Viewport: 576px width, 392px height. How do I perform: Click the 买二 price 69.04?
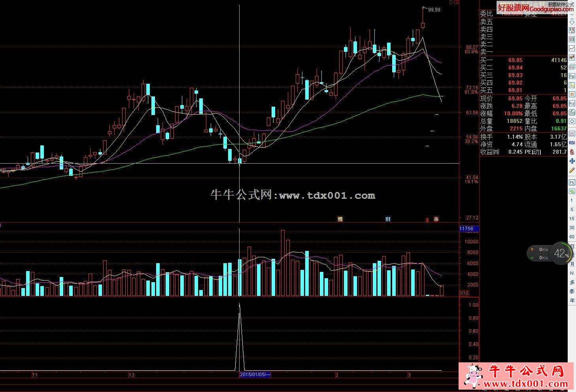pos(515,68)
